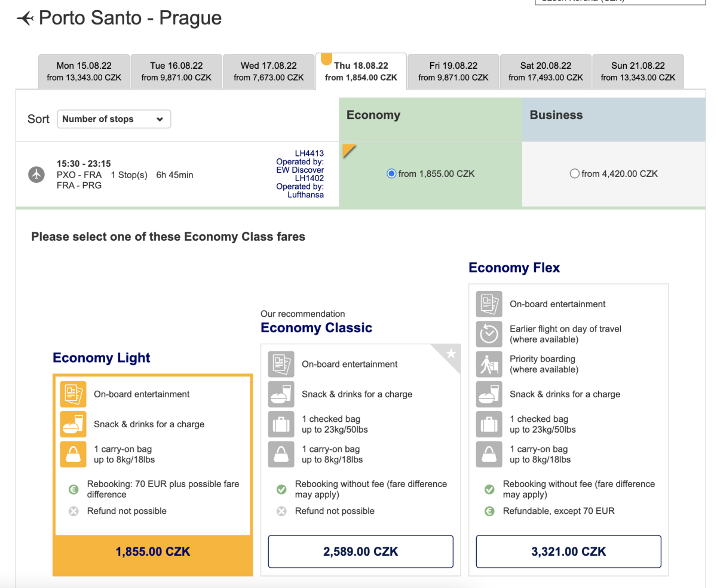Switch to Wed 17.08.22 date tab
The height and width of the screenshot is (588, 717).
pos(268,71)
